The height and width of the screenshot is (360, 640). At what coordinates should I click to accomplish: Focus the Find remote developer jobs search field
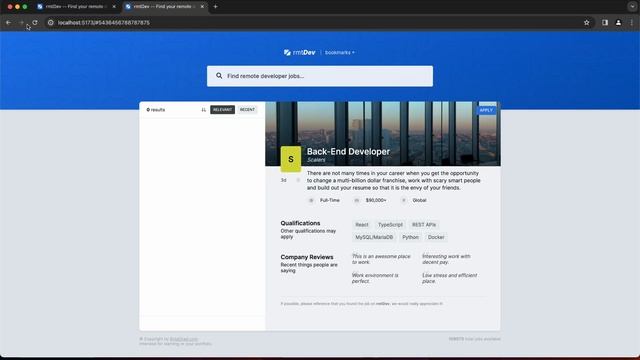tap(320, 76)
